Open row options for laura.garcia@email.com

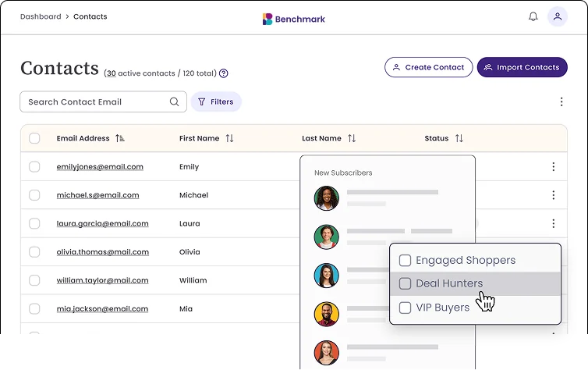[x=553, y=224]
